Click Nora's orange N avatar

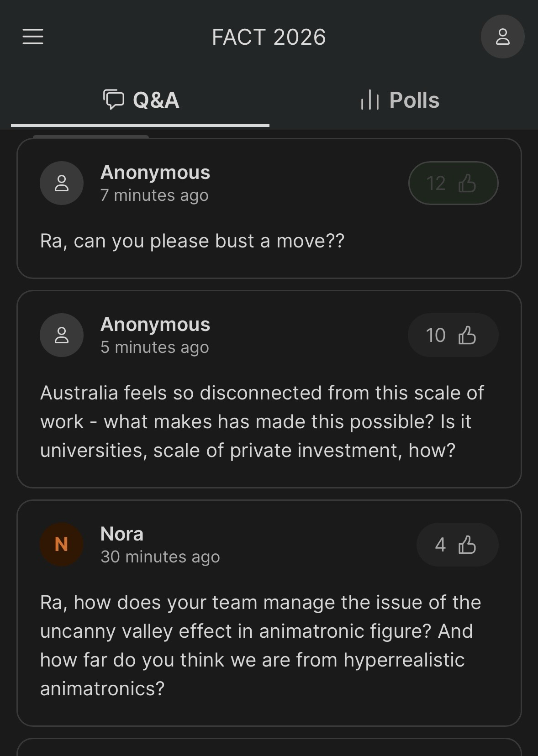[x=62, y=545]
